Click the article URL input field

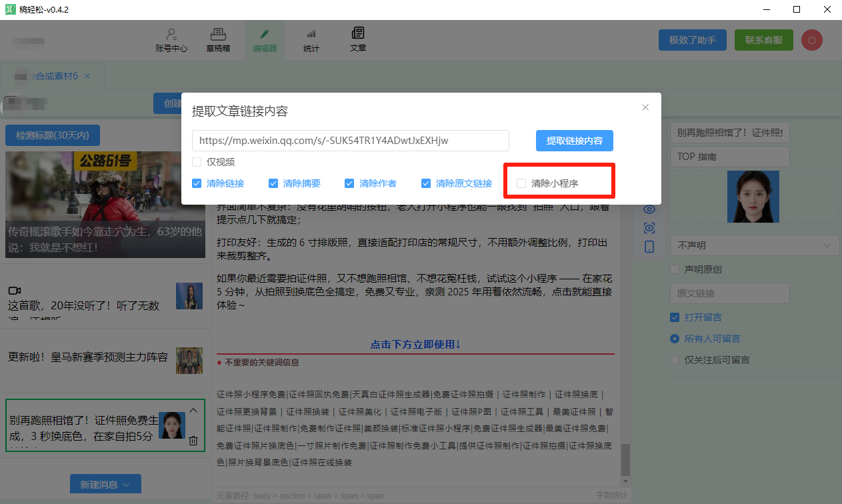coord(350,141)
